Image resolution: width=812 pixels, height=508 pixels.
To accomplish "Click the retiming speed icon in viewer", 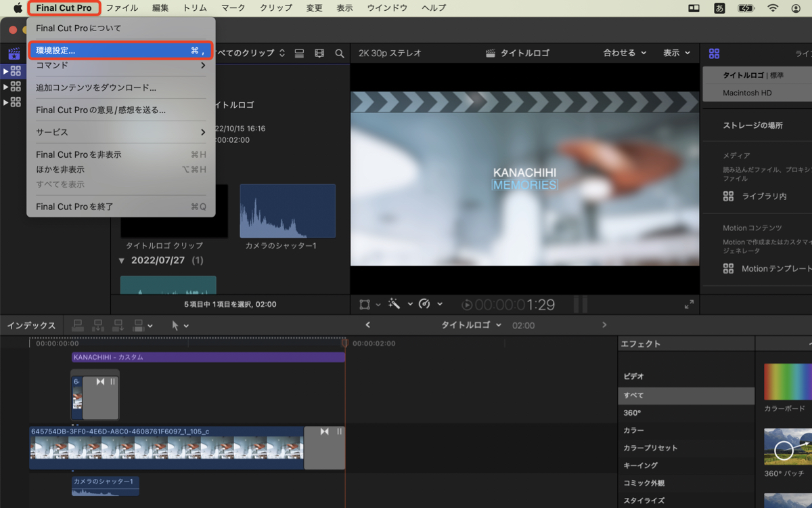I will pyautogui.click(x=426, y=303).
